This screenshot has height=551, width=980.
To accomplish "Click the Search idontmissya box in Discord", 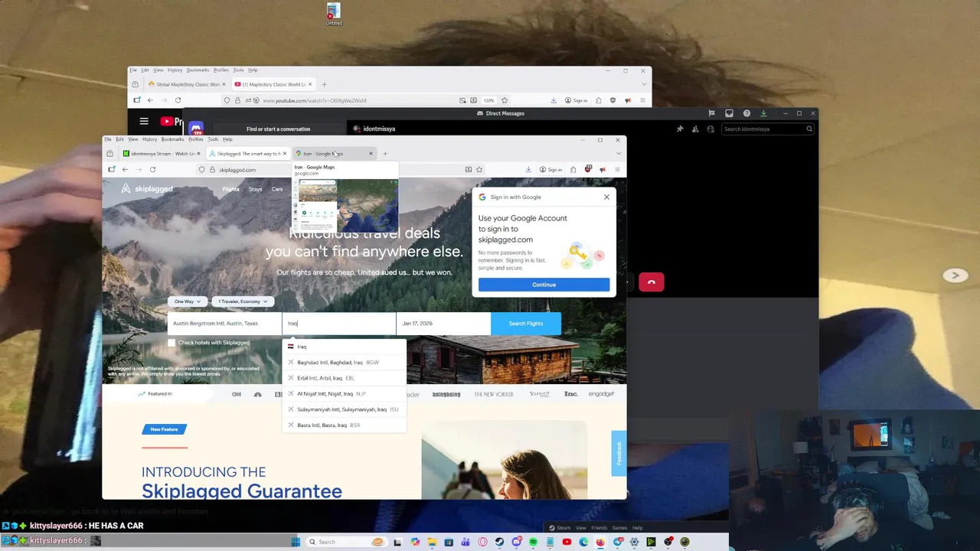I will click(768, 129).
